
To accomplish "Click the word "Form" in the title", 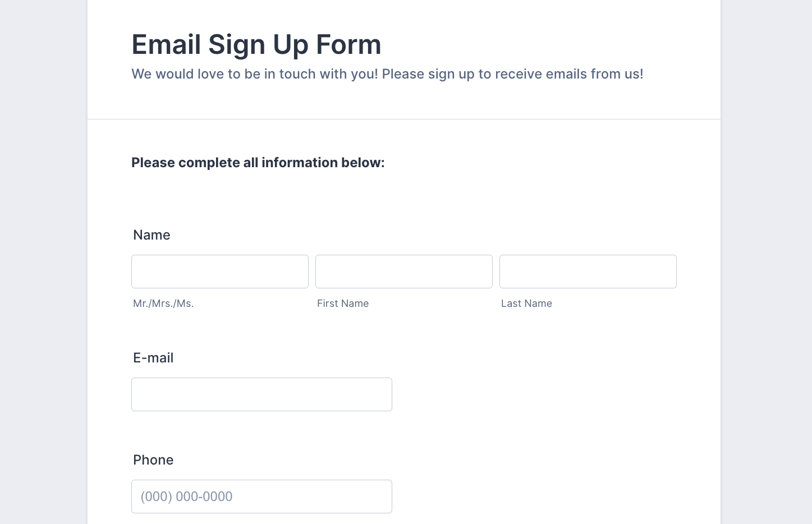I will 348,45.
